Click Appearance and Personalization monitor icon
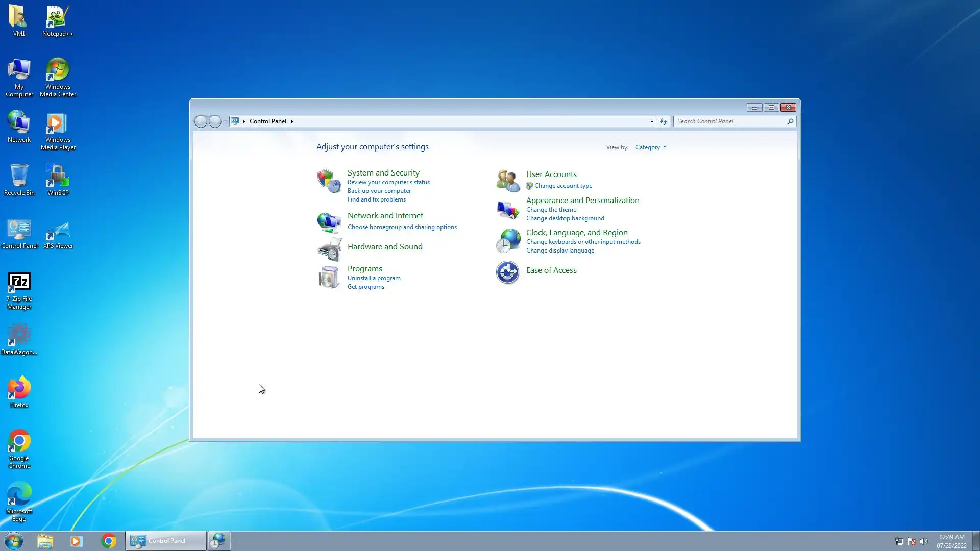Screen dimensions: 980x551 [508, 209]
